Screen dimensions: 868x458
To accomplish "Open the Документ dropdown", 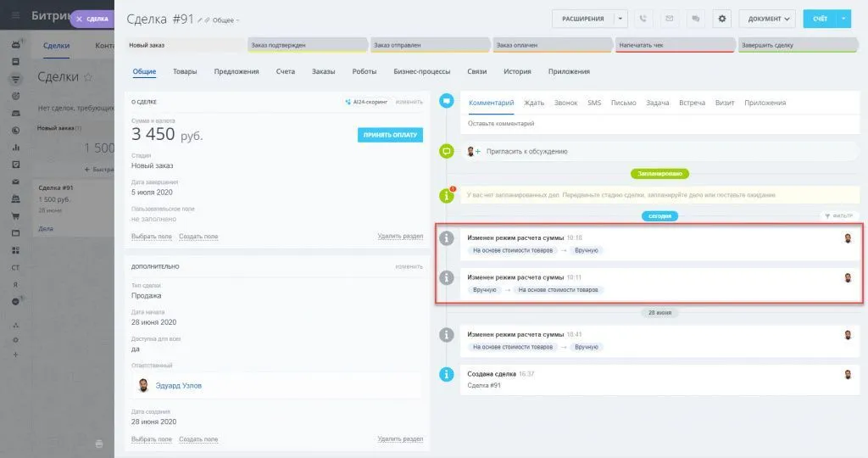I will click(x=767, y=19).
